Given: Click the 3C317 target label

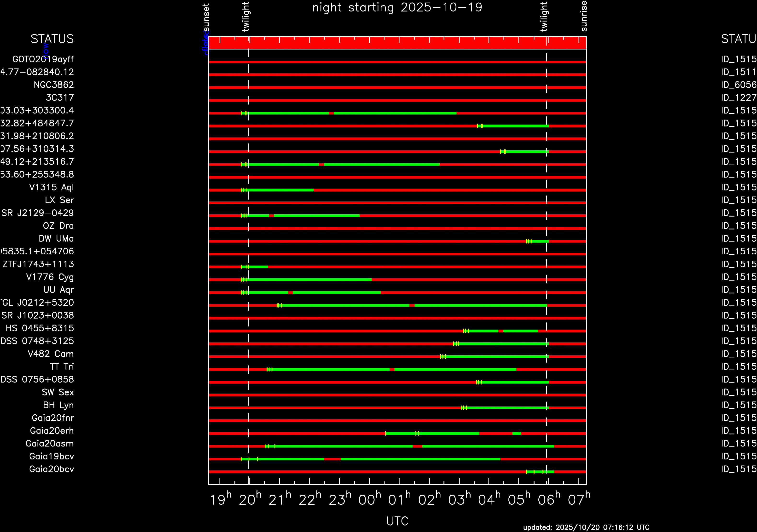Looking at the screenshot, I should point(60,98).
